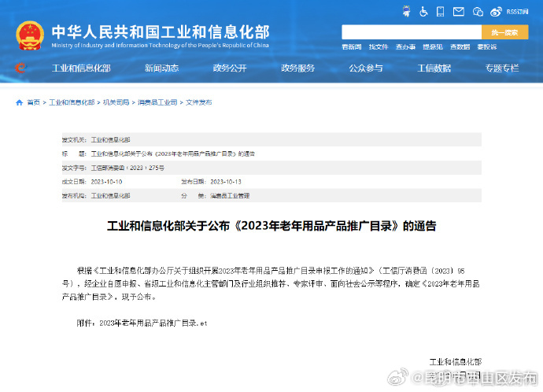The width and height of the screenshot is (543, 392).
Task: Open the 提意见 quick link
Action: click(x=433, y=46)
